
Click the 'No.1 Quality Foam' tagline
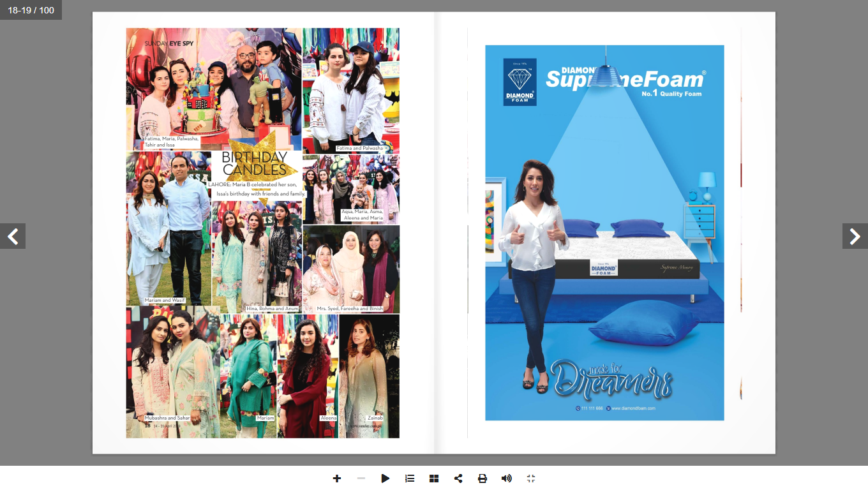click(671, 94)
